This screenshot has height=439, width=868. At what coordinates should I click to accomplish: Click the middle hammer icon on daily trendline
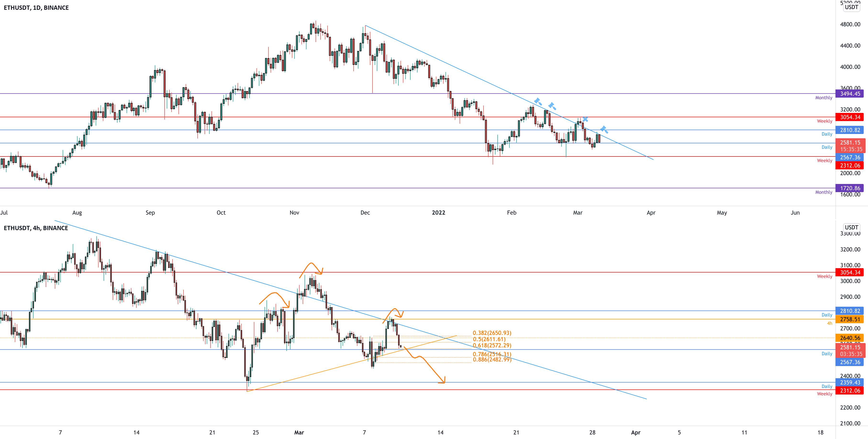click(x=552, y=106)
